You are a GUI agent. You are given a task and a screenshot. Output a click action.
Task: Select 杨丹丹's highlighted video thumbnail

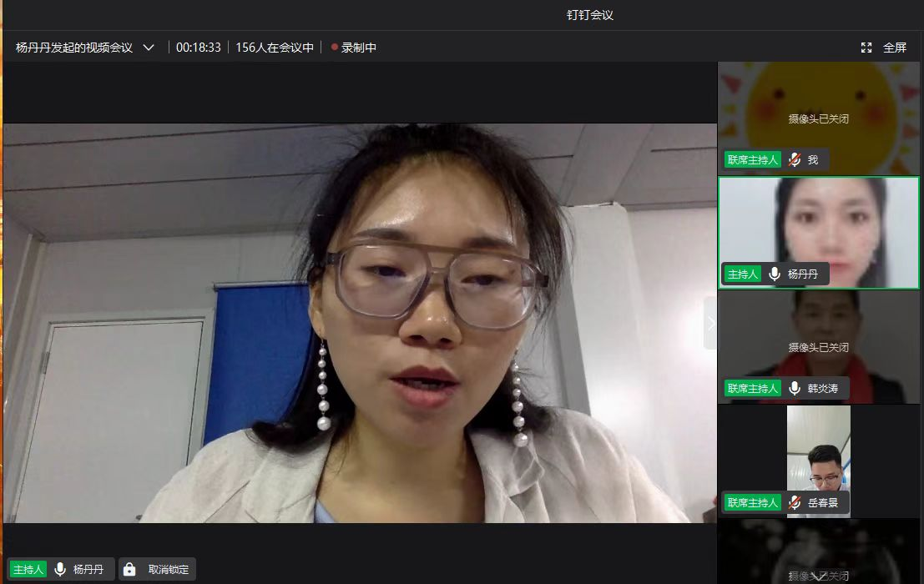point(818,225)
